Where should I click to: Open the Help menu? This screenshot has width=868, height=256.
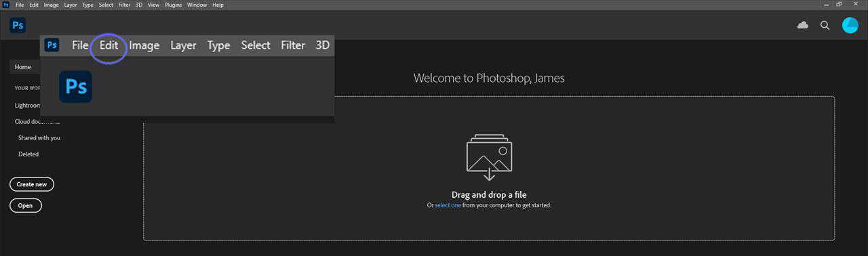point(218,5)
